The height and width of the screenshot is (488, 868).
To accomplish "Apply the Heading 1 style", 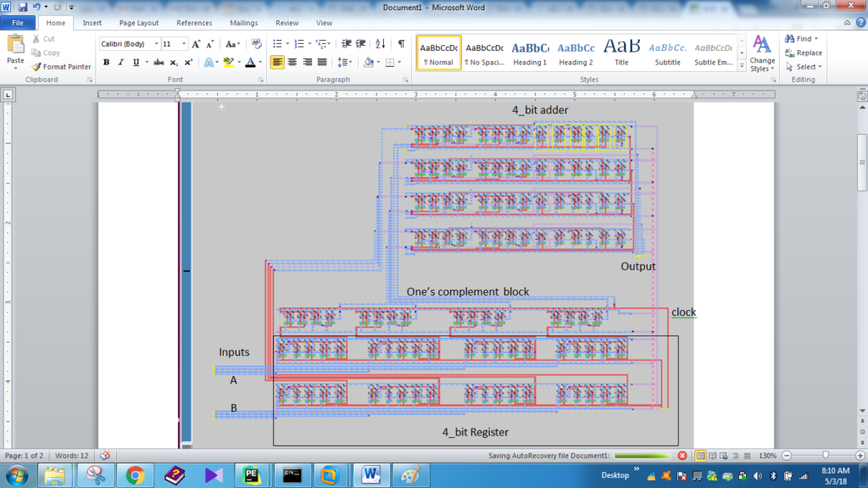I will click(x=530, y=53).
